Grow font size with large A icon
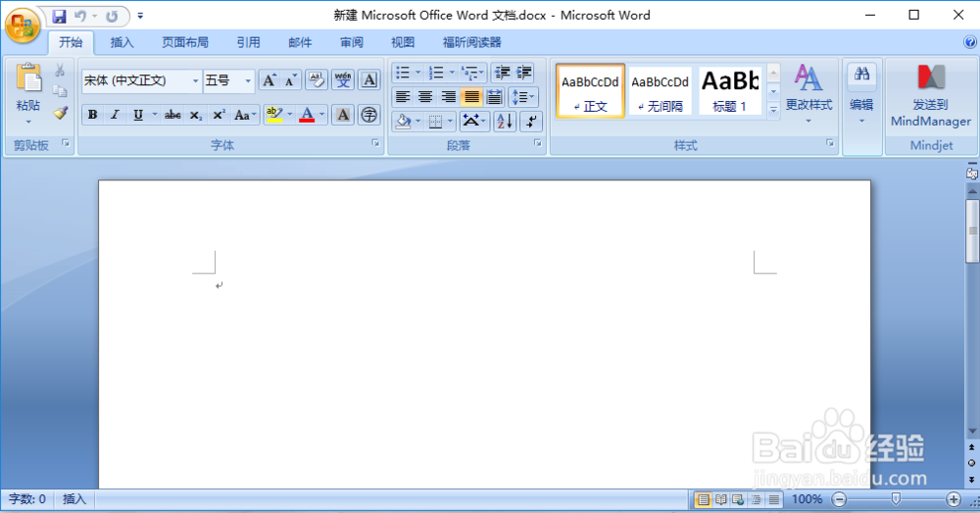980x513 pixels. pyautogui.click(x=269, y=80)
